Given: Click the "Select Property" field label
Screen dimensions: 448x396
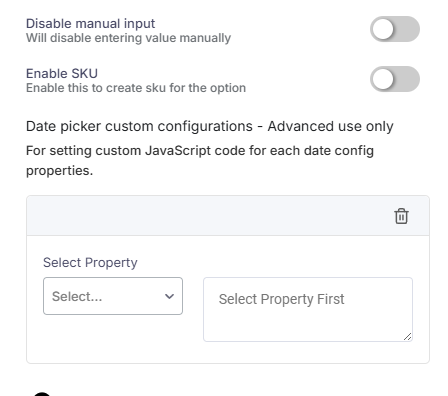Looking at the screenshot, I should click(x=90, y=263).
